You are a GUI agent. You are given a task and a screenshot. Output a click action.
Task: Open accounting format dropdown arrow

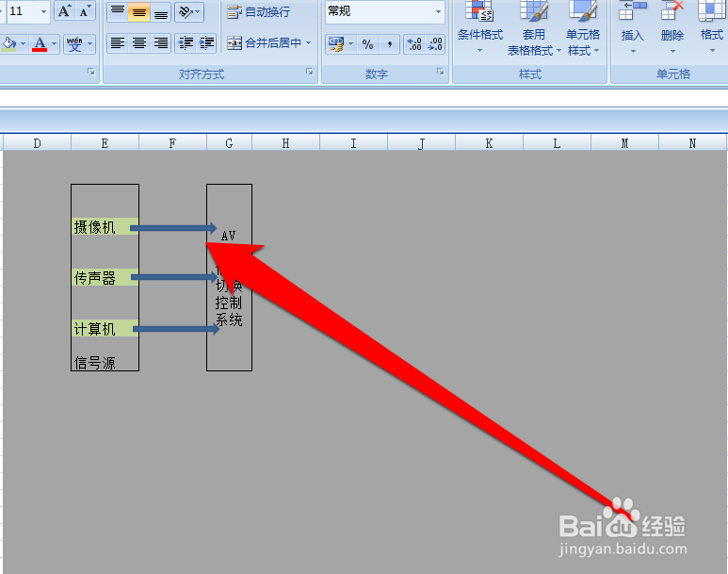click(x=351, y=44)
